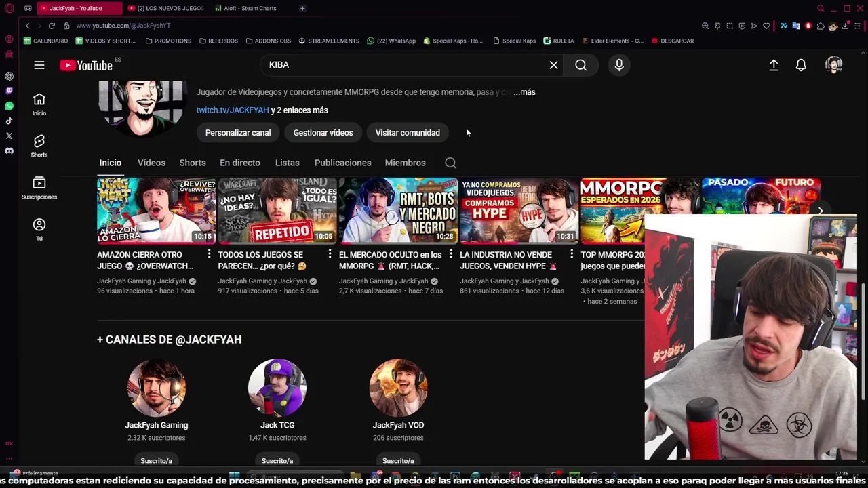The image size is (868, 488).
Task: Open Inicio in the YouTube sidebar
Action: [x=39, y=104]
